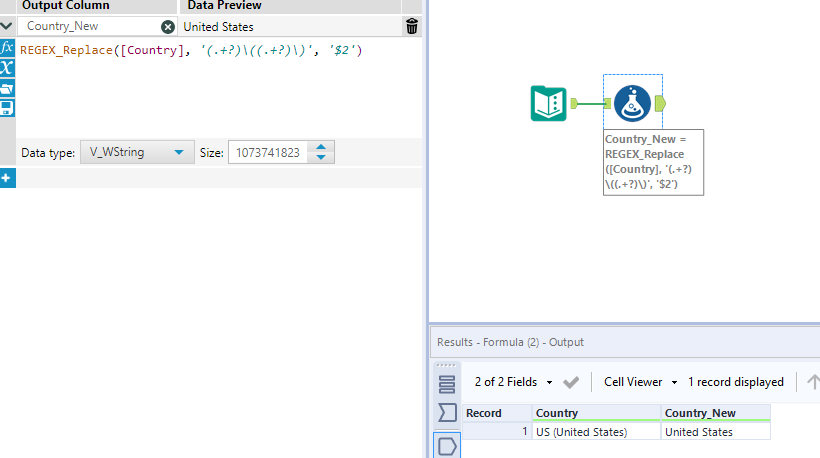
Task: Click the up arrow in results toolbar
Action: tap(813, 382)
